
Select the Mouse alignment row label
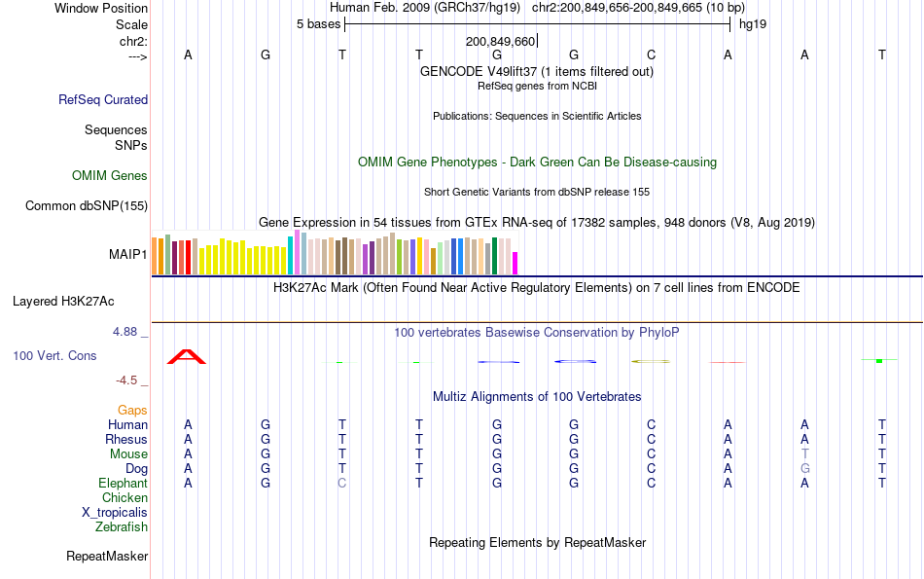[x=129, y=454]
